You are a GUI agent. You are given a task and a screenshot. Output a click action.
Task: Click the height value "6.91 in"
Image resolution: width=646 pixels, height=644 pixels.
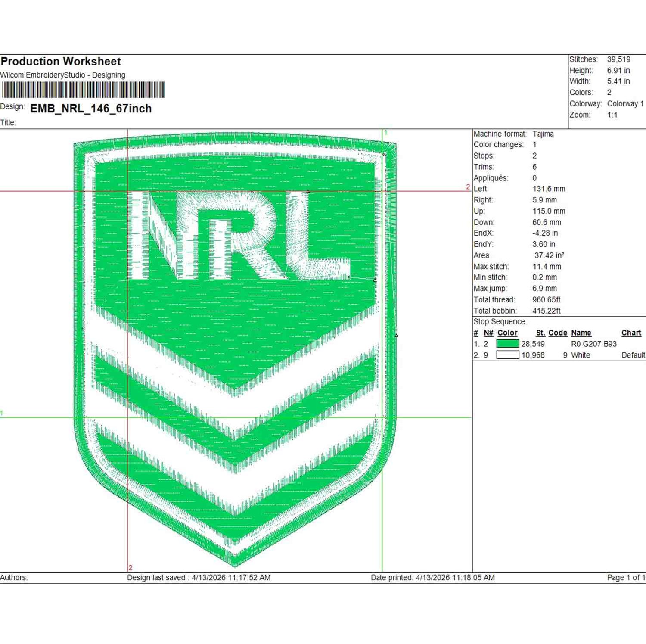click(618, 71)
